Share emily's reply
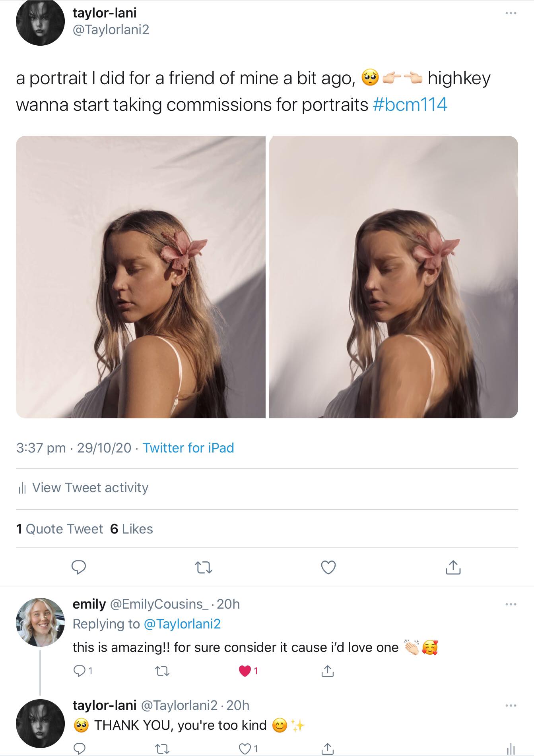Screen dimensions: 534x756 click(327, 671)
